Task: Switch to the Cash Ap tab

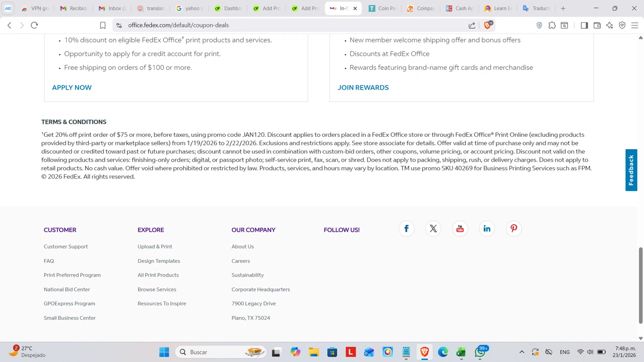Action: point(460,8)
